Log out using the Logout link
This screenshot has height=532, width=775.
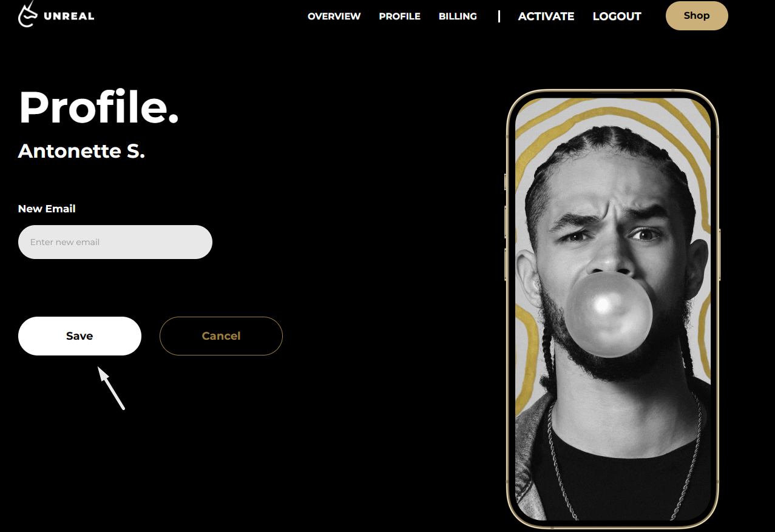pyautogui.click(x=617, y=16)
